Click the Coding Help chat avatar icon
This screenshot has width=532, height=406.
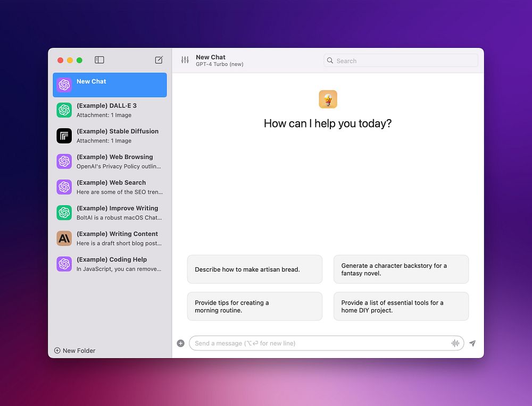64,264
